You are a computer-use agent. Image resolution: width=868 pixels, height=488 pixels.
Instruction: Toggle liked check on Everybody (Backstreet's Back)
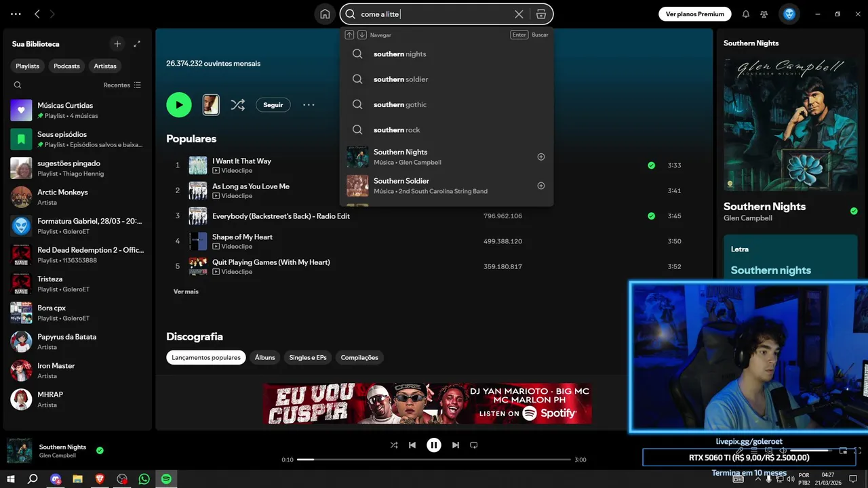coord(651,216)
